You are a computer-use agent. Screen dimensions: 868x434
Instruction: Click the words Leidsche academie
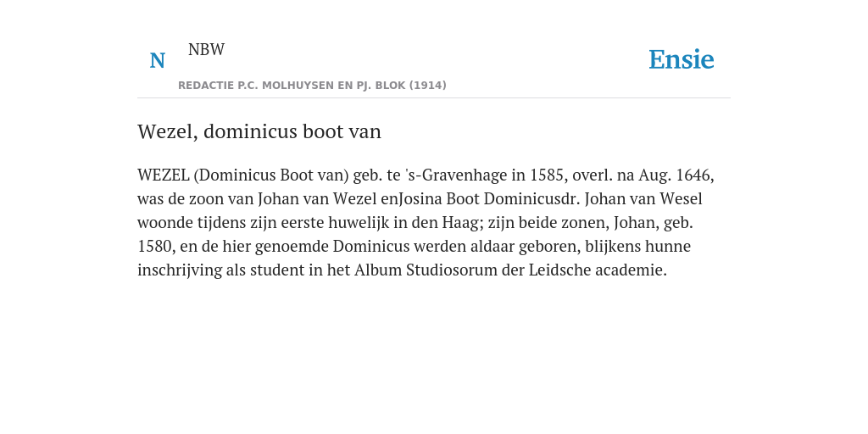pyautogui.click(x=596, y=270)
